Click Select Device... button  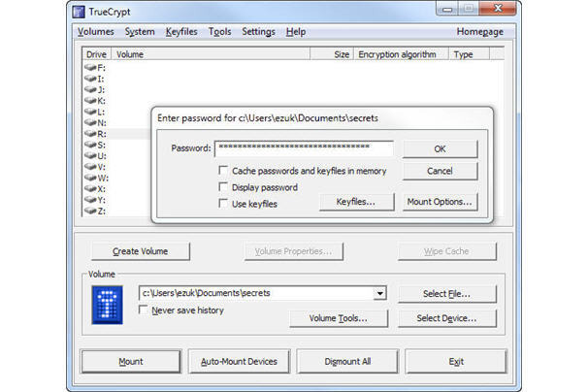pyautogui.click(x=446, y=318)
